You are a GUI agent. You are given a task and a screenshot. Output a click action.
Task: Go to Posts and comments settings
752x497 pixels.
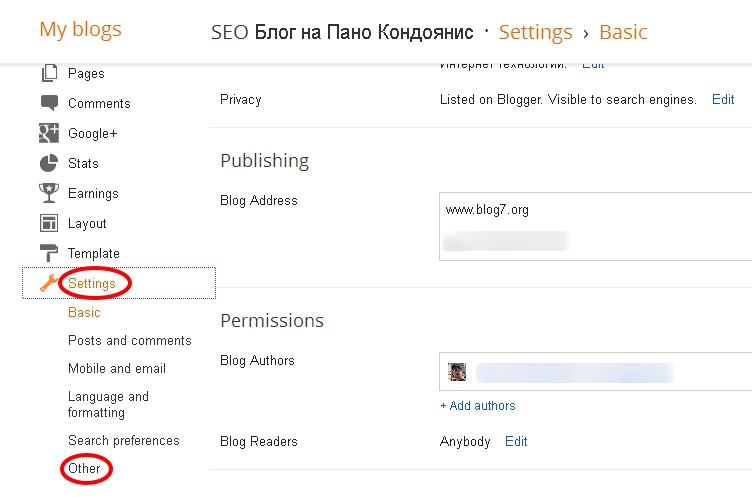pyautogui.click(x=129, y=341)
